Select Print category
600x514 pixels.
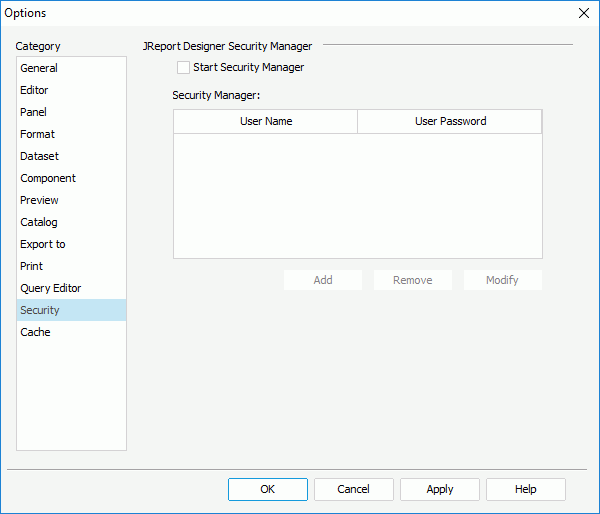click(71, 266)
